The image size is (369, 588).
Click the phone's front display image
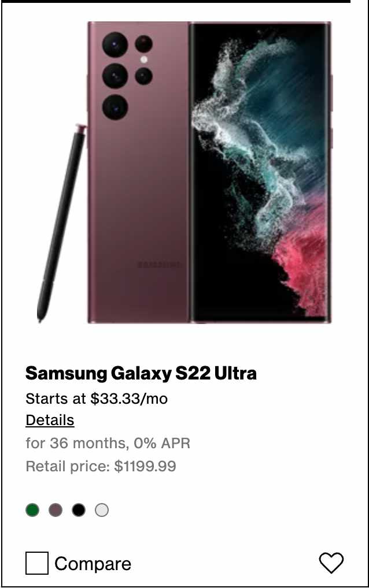coord(261,173)
